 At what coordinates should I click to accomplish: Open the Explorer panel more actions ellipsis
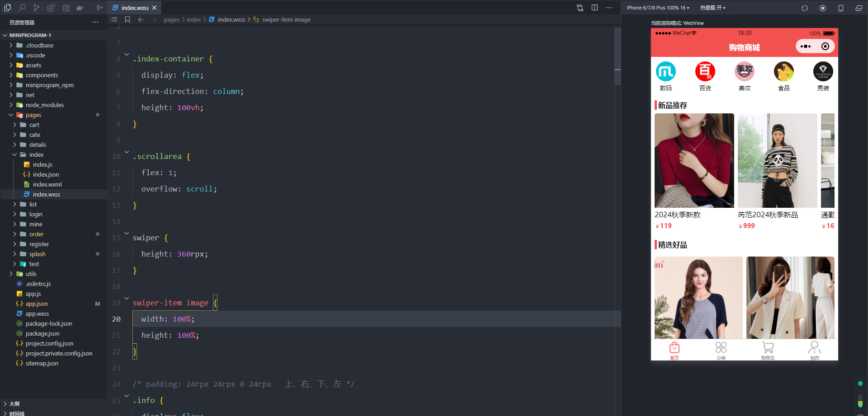click(95, 22)
